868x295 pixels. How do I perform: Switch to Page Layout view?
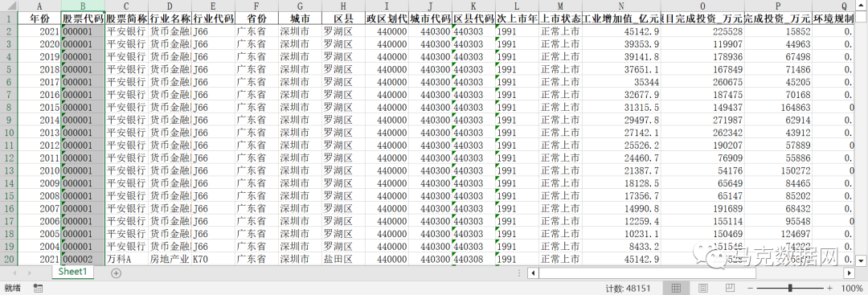pyautogui.click(x=703, y=289)
